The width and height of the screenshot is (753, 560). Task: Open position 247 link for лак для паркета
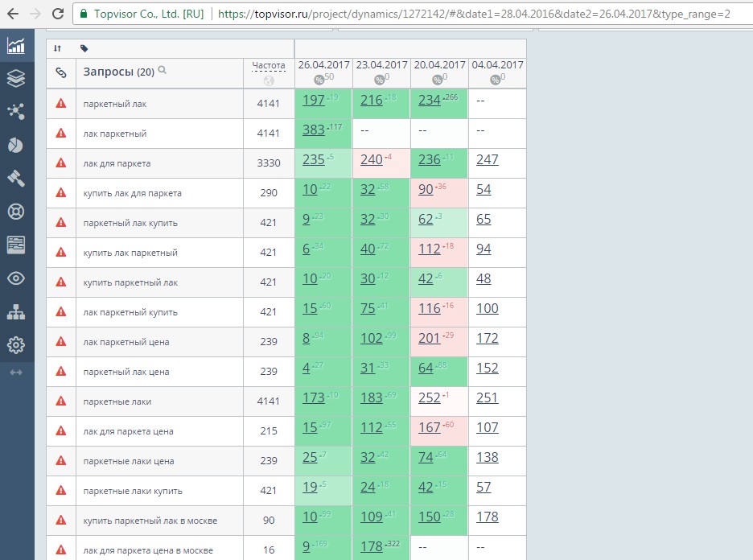click(x=487, y=159)
